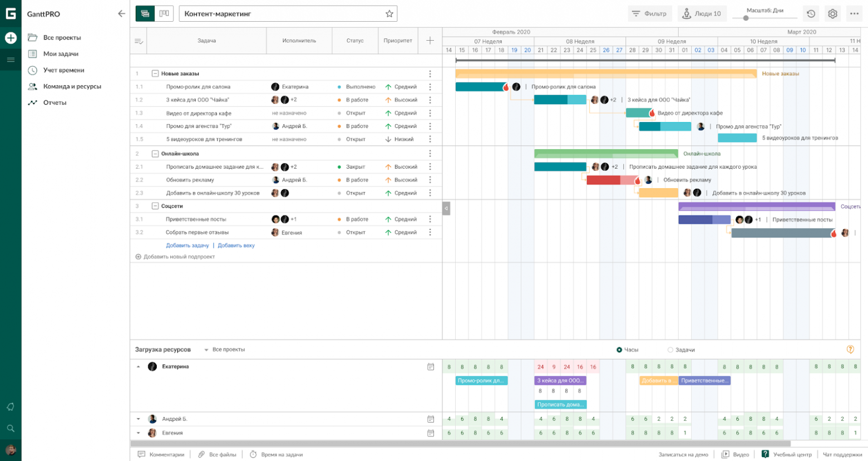Open Мои задачи in the sidebar

[61, 54]
